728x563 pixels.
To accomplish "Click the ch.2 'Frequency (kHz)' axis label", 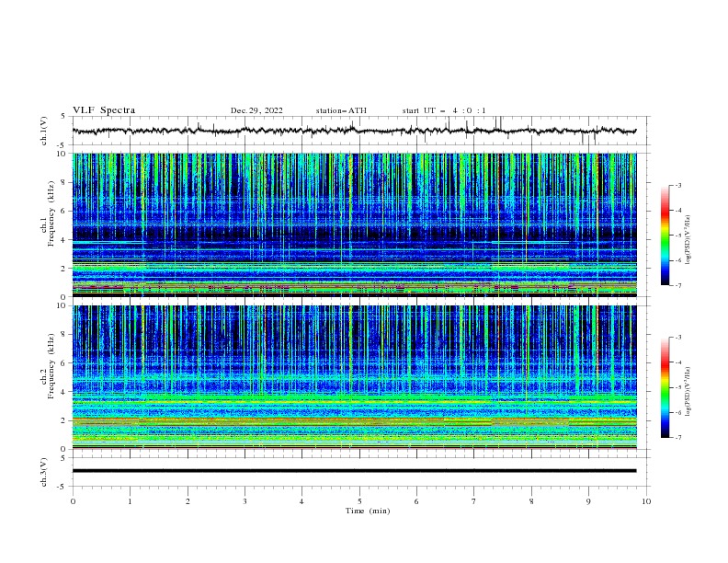I will click(51, 366).
